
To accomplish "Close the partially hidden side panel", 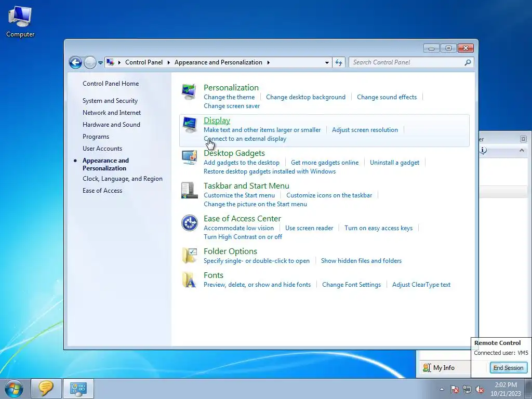I will pyautogui.click(x=523, y=139).
